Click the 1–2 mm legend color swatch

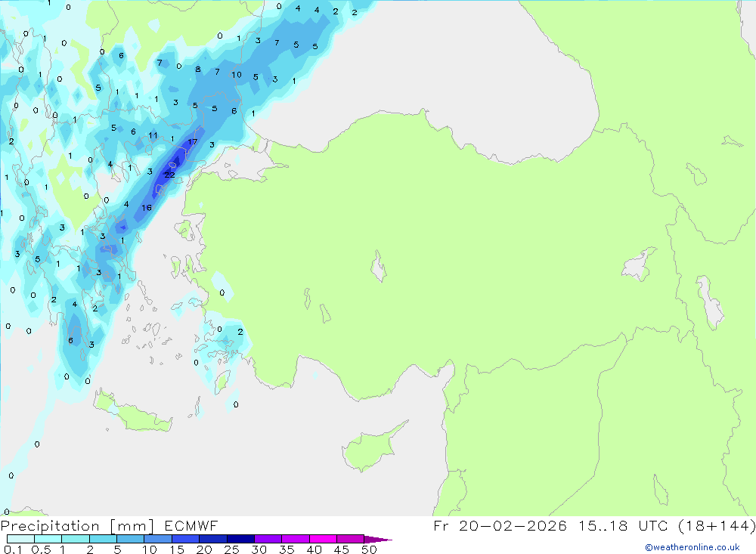click(x=76, y=539)
